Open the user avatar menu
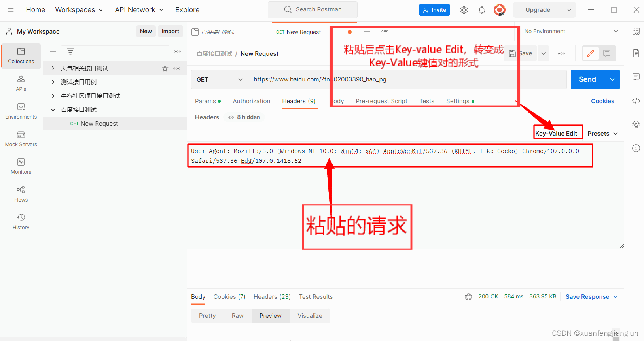644x341 pixels. point(500,10)
